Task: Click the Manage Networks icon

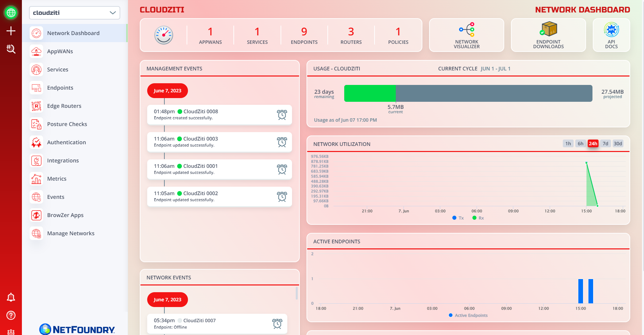Action: coord(36,233)
